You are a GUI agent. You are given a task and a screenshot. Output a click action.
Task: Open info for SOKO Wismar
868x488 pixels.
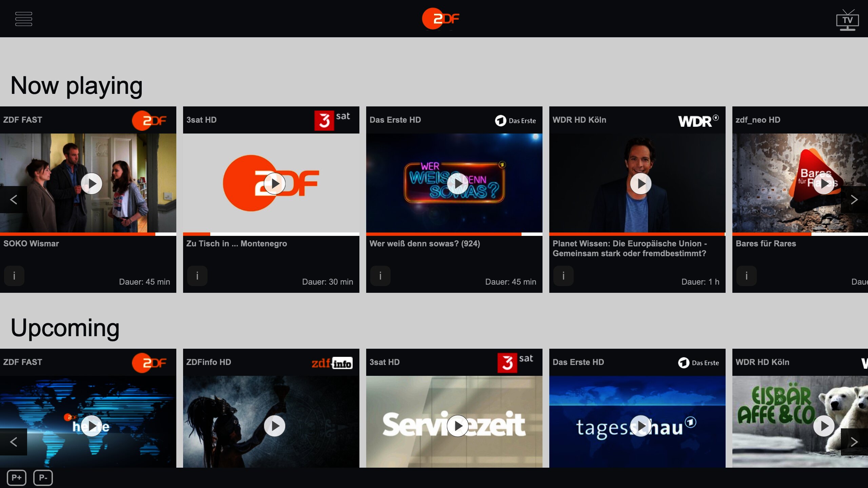[14, 276]
